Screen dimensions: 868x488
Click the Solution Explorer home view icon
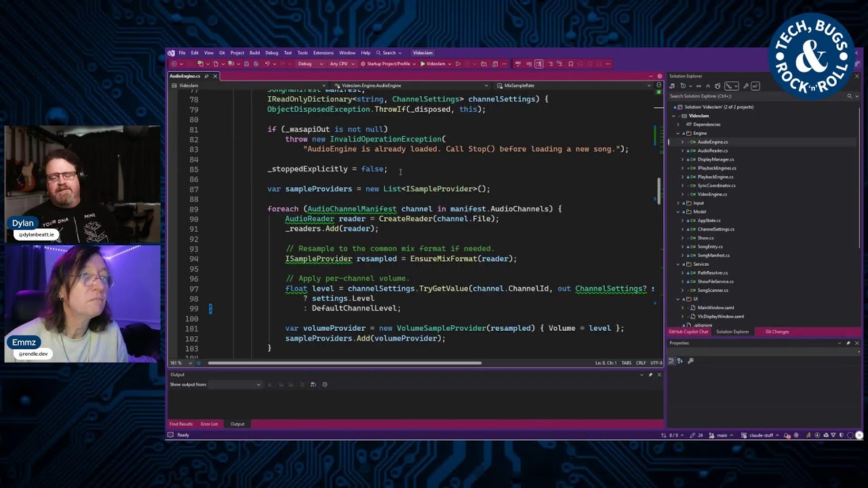[672, 86]
